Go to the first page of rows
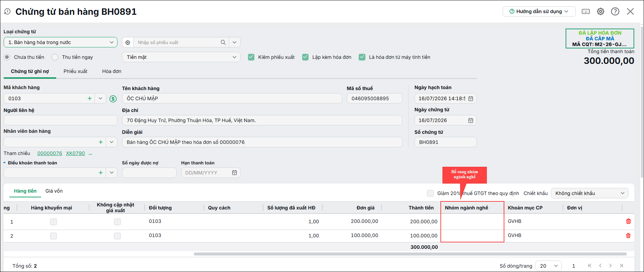 [589, 266]
